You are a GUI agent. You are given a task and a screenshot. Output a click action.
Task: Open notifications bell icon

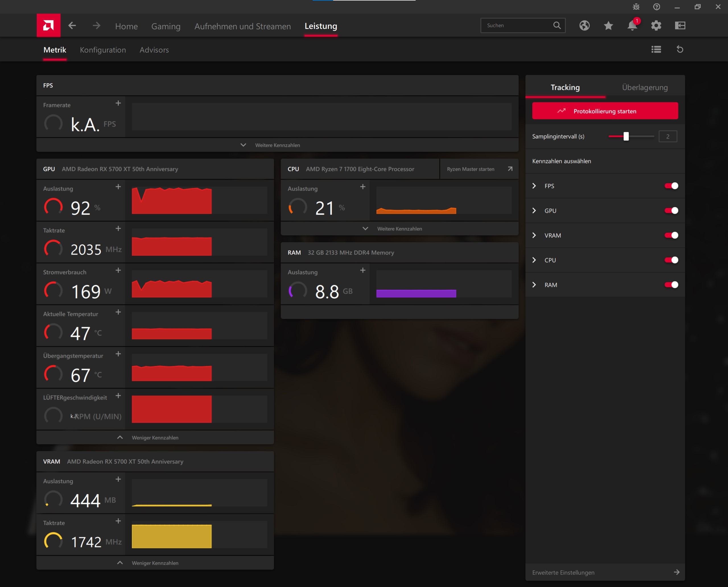click(x=632, y=26)
